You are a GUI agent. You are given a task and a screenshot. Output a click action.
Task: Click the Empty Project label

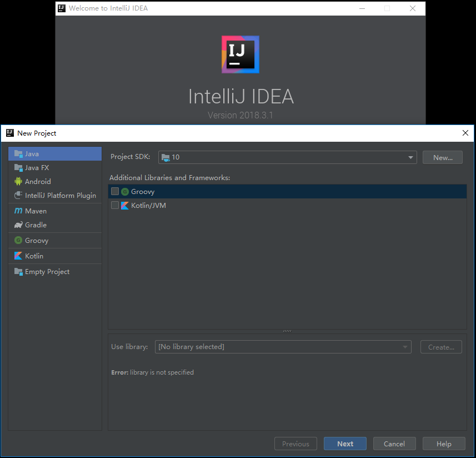point(47,272)
